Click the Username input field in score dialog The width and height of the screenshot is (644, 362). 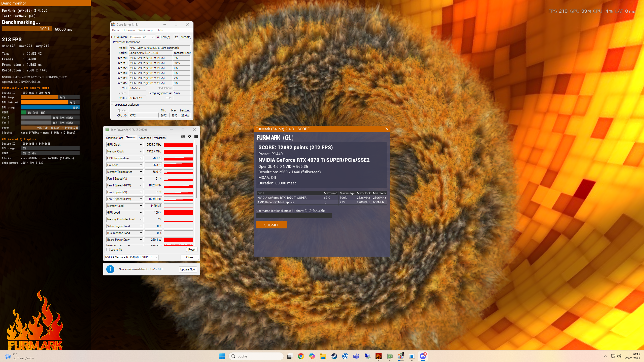pos(294,216)
